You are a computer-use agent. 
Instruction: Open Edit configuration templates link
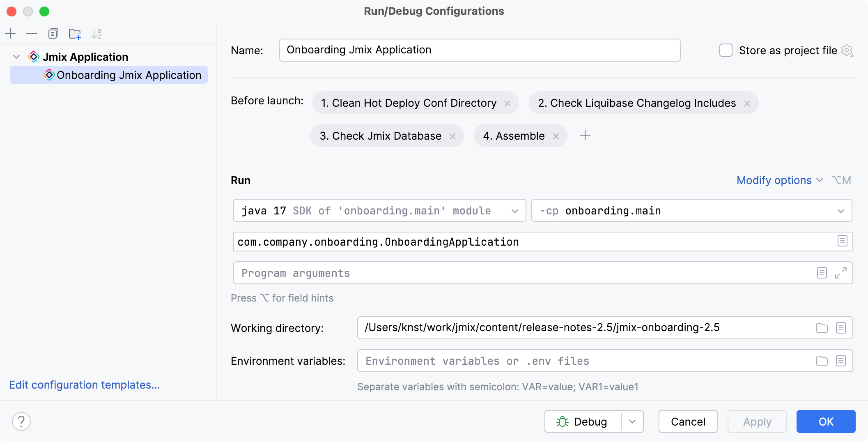click(84, 385)
